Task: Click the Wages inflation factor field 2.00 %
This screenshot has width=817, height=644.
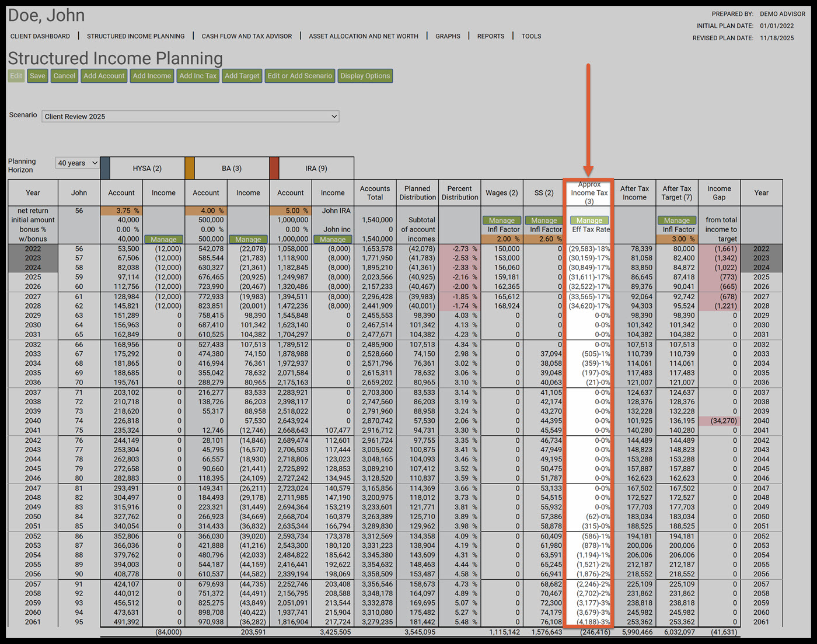Action: [502, 239]
